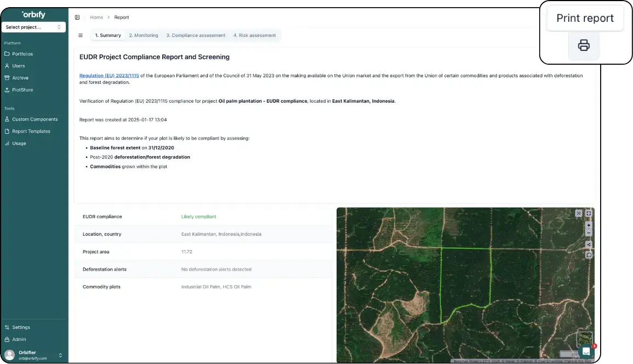Open the chat support launcher
This screenshot has width=633, height=364.
586,351
